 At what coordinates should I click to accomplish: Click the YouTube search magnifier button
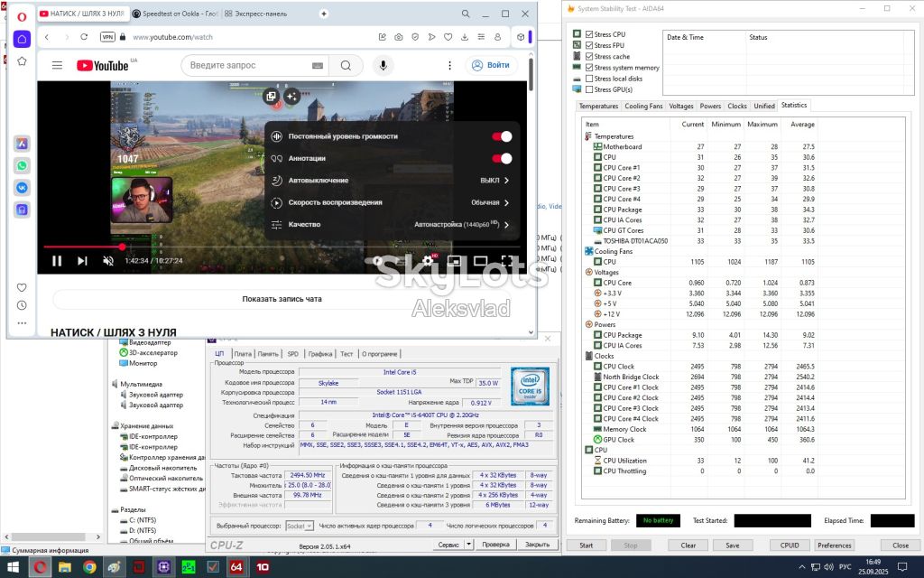pyautogui.click(x=346, y=65)
